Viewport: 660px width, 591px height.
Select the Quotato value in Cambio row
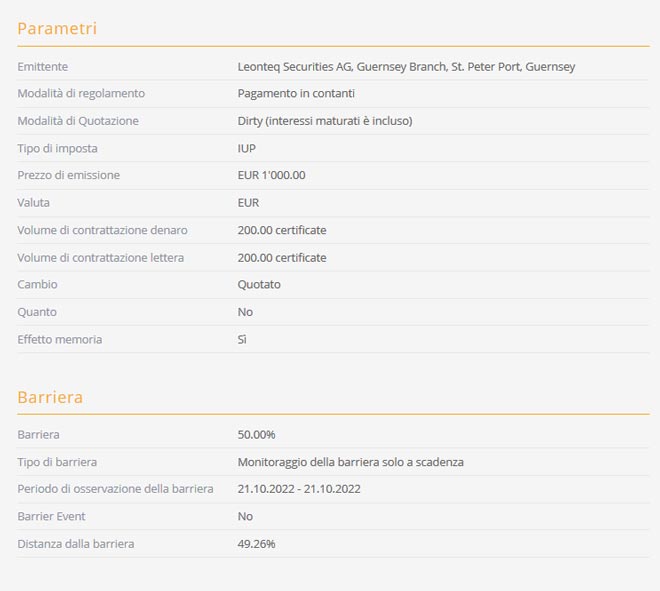point(259,284)
